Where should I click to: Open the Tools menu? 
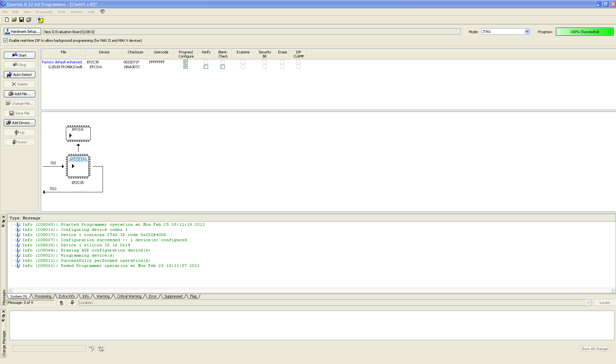tap(61, 12)
